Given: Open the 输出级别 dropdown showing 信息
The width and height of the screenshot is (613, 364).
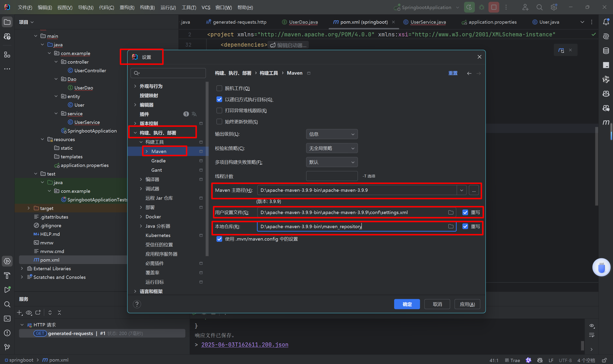Looking at the screenshot, I should pos(332,134).
